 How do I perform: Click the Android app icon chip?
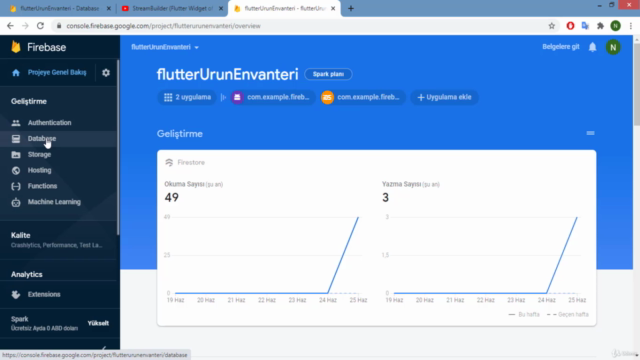(237, 97)
